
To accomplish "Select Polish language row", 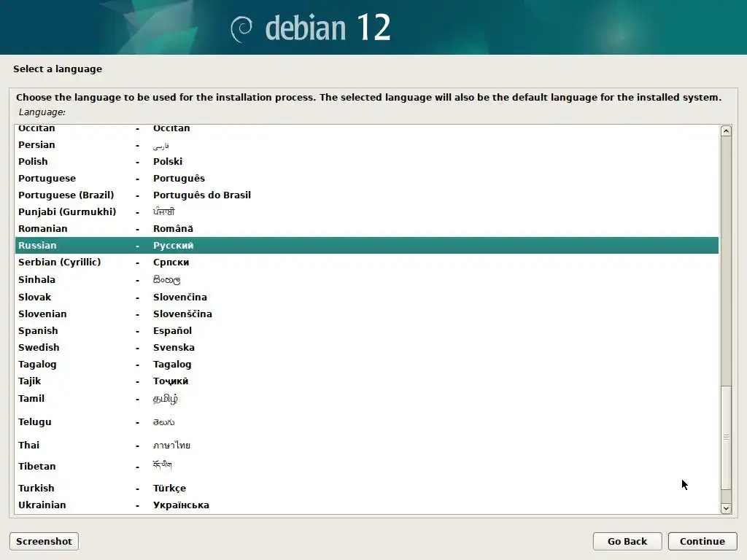I will (366, 161).
